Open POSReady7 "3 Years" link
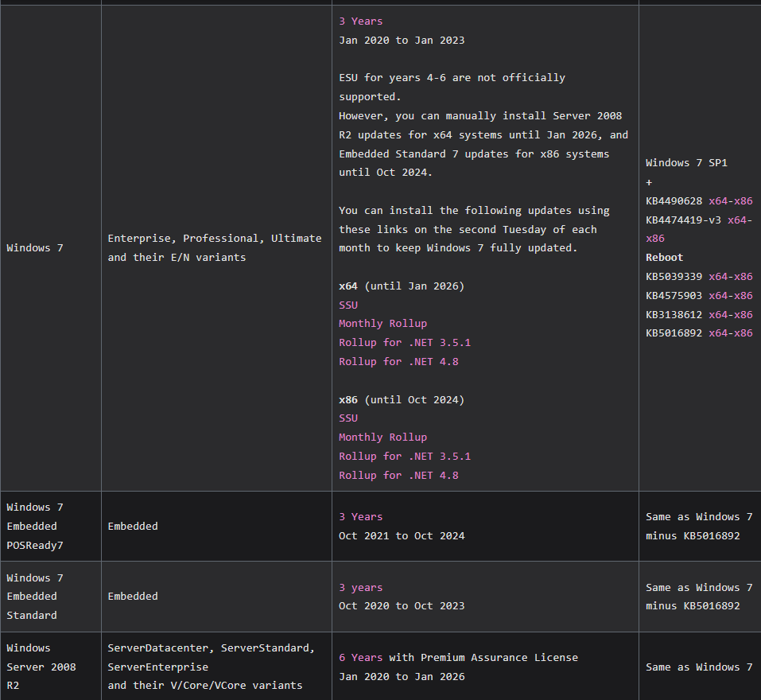This screenshot has width=761, height=700. pyautogui.click(x=360, y=517)
